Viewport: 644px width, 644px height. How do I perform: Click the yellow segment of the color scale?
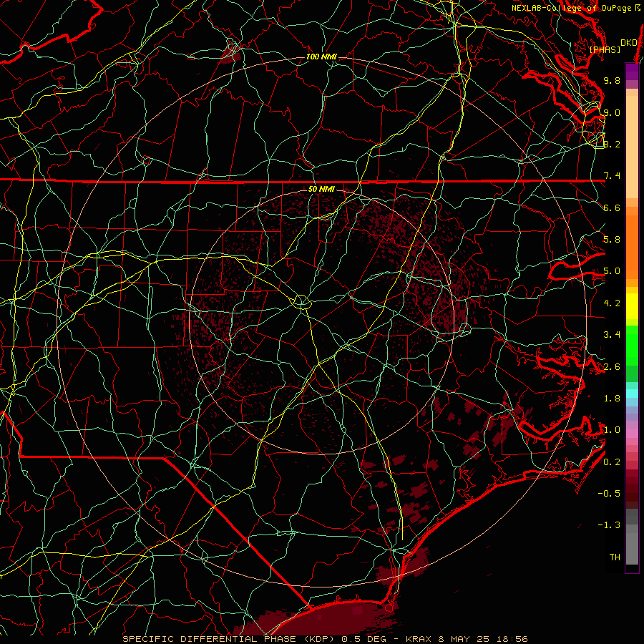(632, 306)
